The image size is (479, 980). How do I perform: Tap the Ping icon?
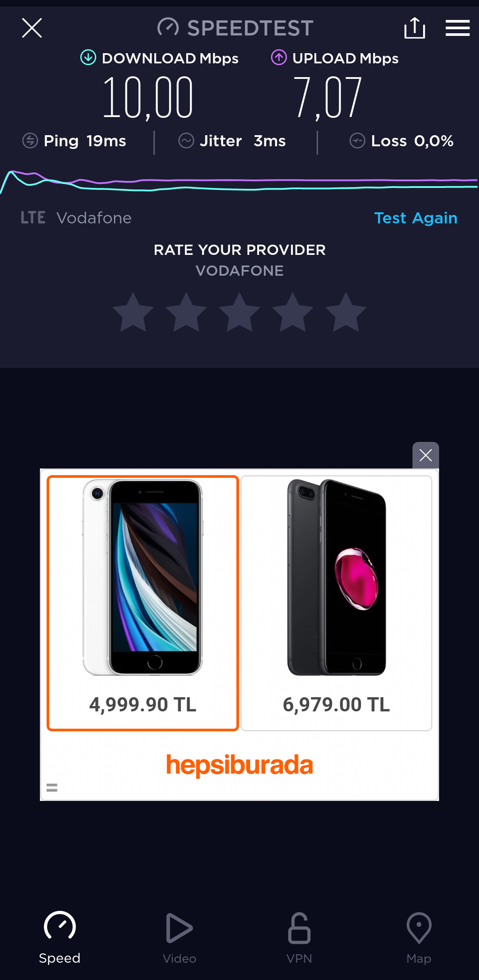click(x=30, y=141)
